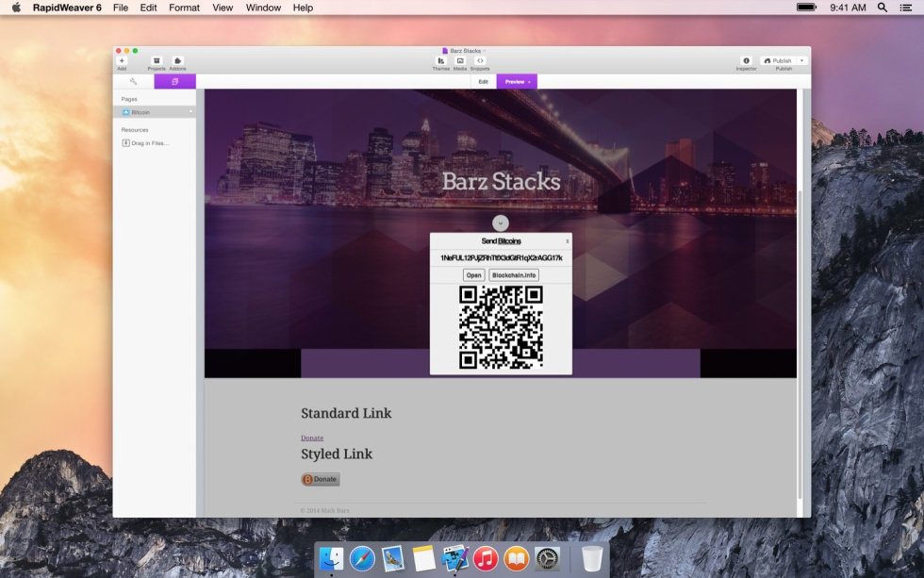Open iTunes from the dock
924x578 pixels.
click(x=486, y=558)
